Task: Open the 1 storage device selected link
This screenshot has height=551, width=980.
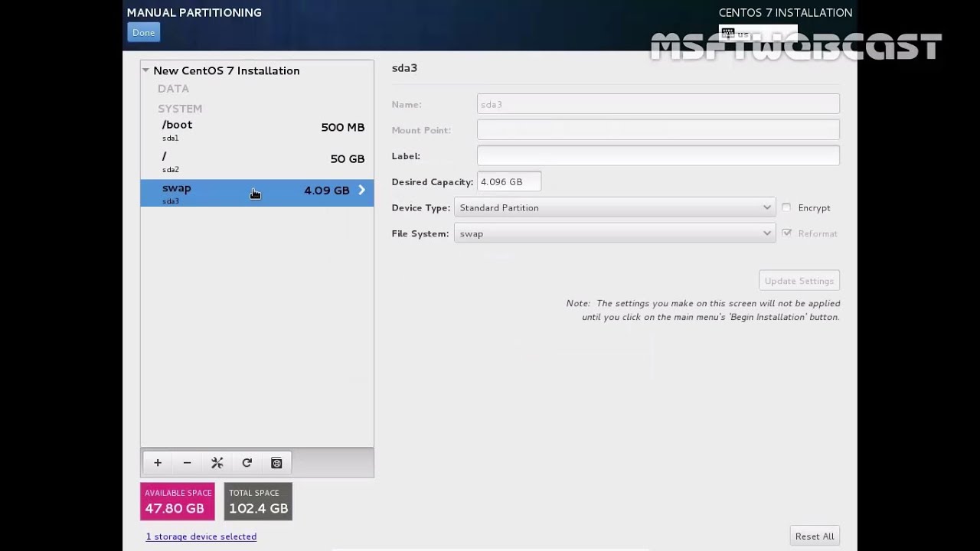Action: tap(201, 536)
